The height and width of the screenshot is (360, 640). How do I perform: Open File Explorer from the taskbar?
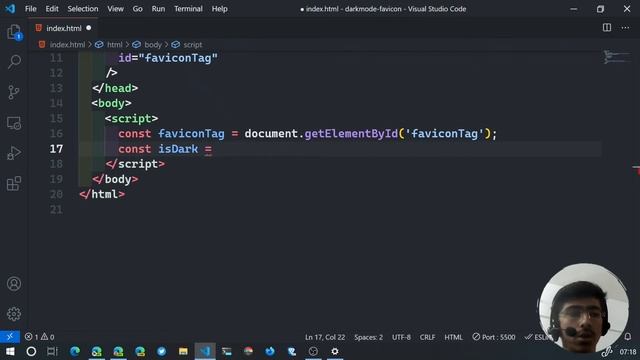[183, 351]
